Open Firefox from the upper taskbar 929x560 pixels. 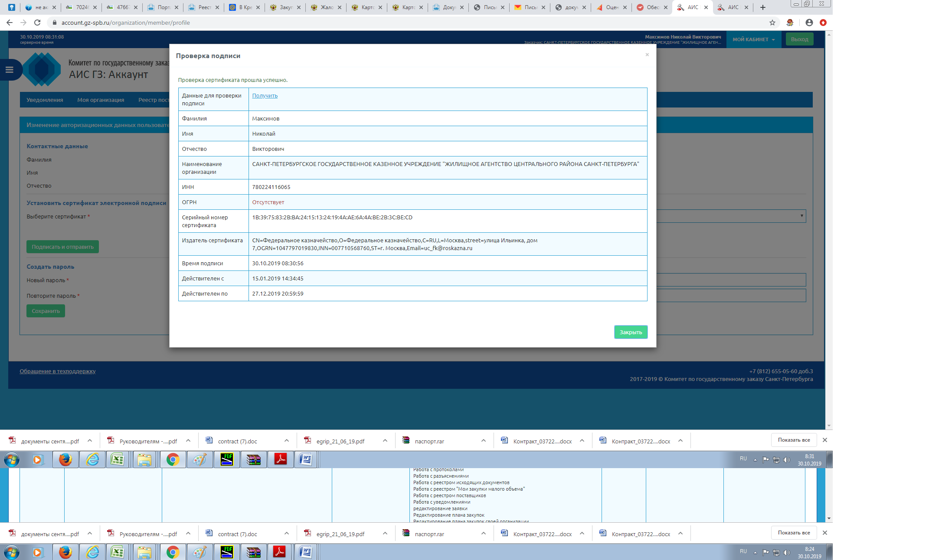[x=65, y=459]
